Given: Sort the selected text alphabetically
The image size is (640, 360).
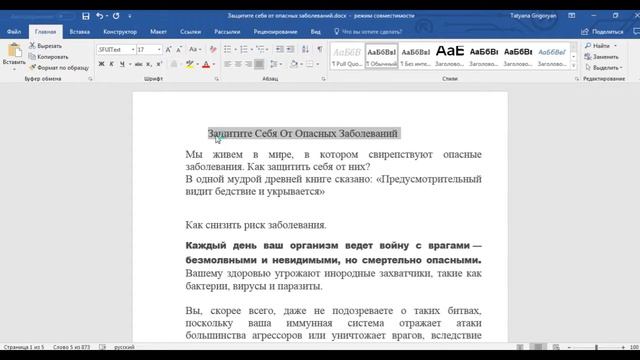Looking at the screenshot, I should point(305,49).
